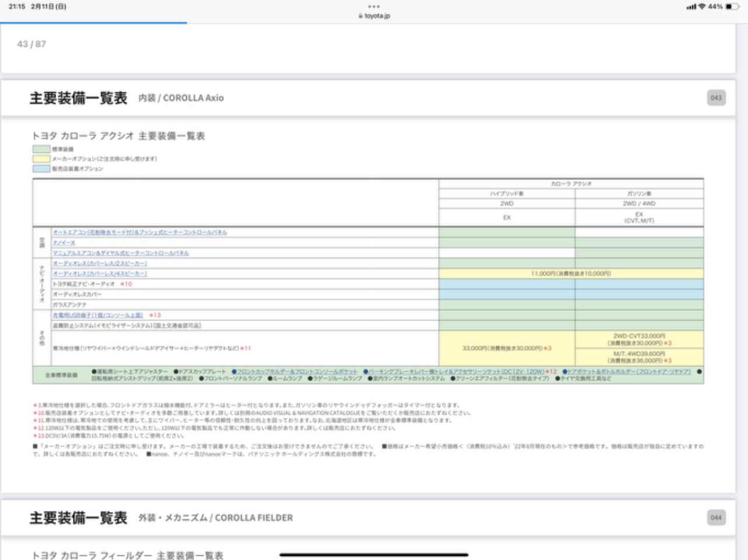748x560 pixels.
Task: Select トヨタ カローラ フィールダー 主要装備一覧表 title
Action: [127, 555]
